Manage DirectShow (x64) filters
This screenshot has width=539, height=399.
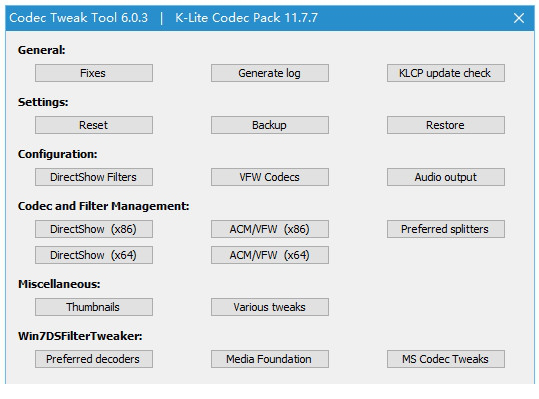[x=94, y=255]
